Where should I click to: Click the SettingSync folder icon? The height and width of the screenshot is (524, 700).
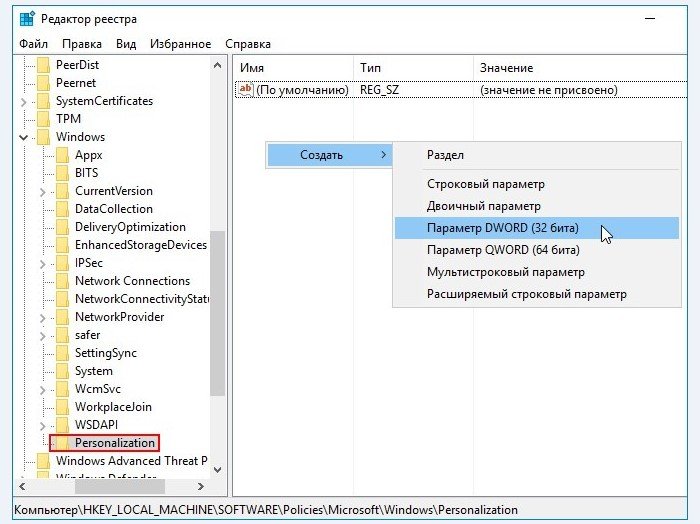pos(62,353)
